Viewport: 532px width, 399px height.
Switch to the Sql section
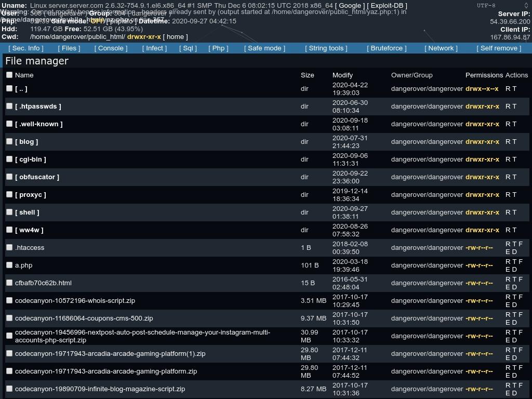pos(188,48)
